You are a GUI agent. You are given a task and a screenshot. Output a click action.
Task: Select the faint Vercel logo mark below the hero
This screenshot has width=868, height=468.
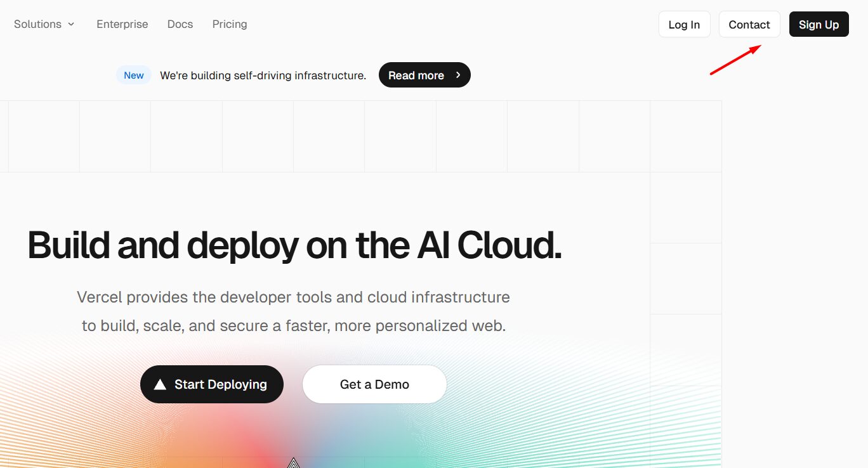pos(293,463)
